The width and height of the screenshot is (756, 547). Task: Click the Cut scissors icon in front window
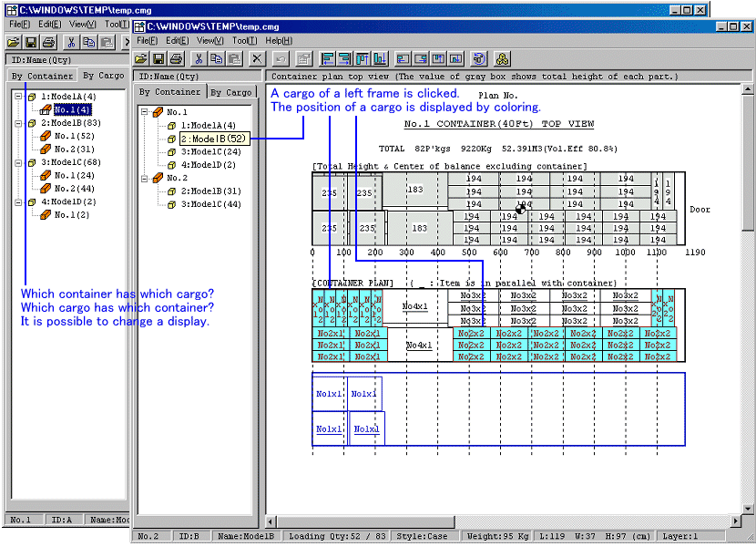pyautogui.click(x=199, y=59)
